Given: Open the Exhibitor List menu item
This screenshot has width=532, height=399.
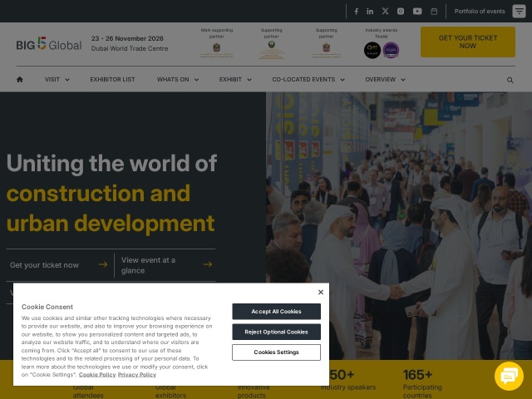Looking at the screenshot, I should click(x=112, y=80).
